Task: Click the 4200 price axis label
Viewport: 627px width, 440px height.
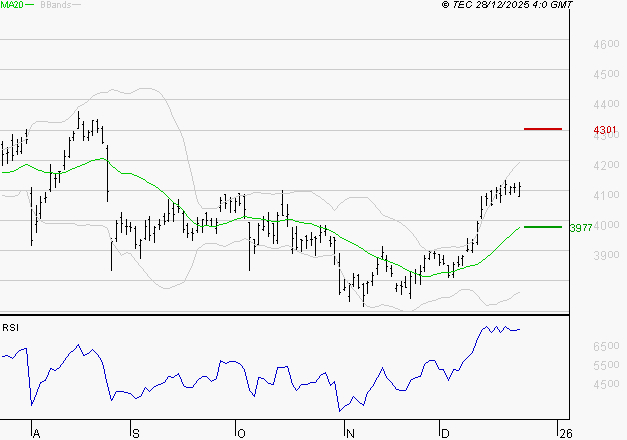Action: click(x=606, y=165)
